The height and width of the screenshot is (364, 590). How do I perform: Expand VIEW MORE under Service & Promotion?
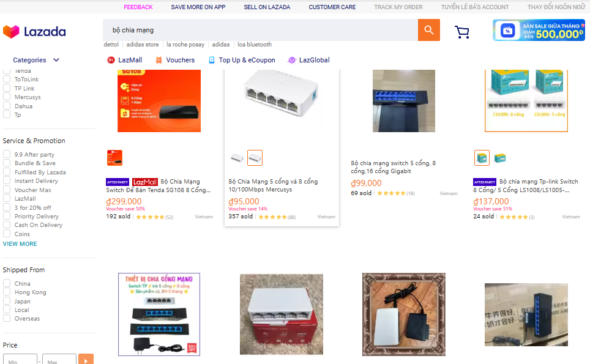(20, 243)
